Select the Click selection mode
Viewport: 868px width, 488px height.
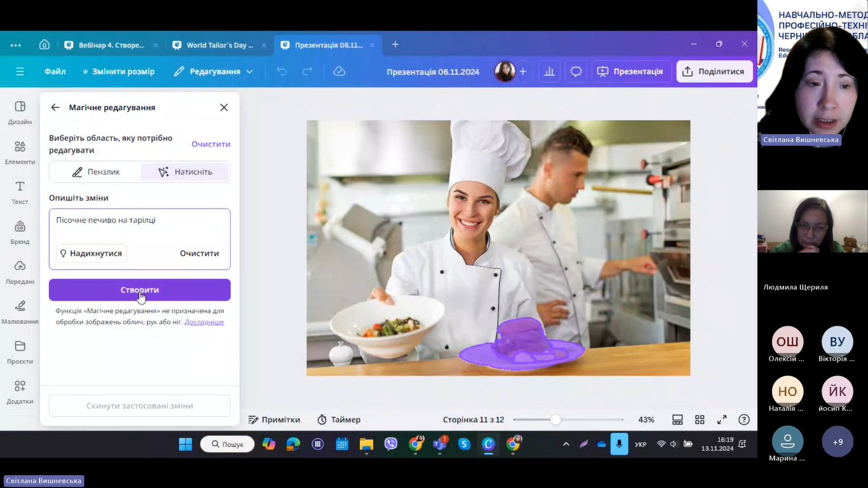[184, 172]
